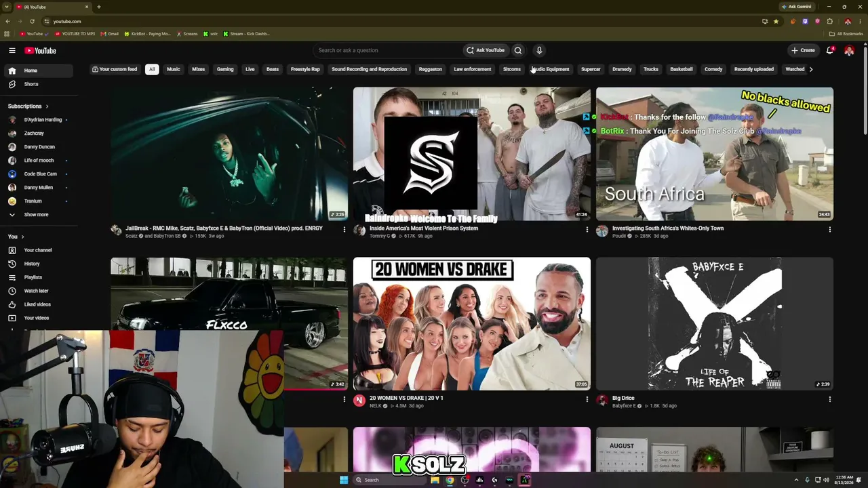Select the Freestyle Rap chip
The width and height of the screenshot is (868, 488).
click(305, 69)
